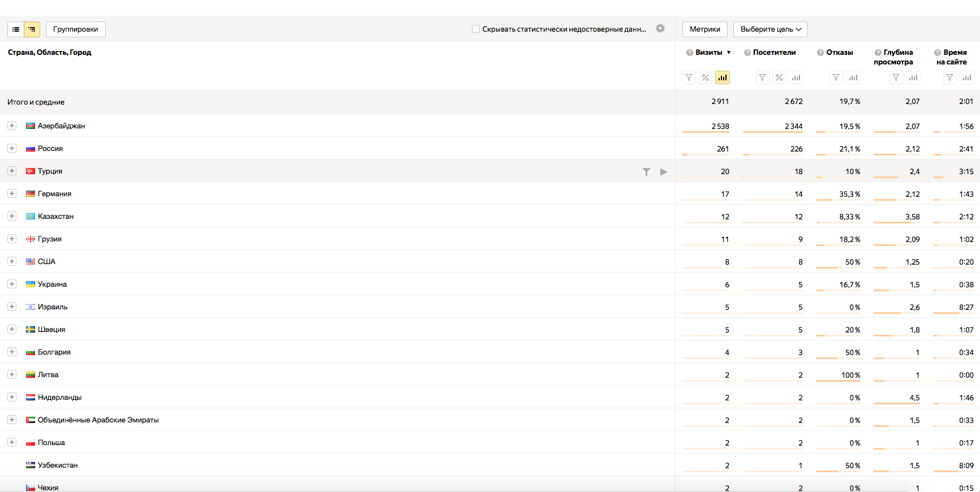
Task: Click the filter icon under Визиты
Action: 689,77
